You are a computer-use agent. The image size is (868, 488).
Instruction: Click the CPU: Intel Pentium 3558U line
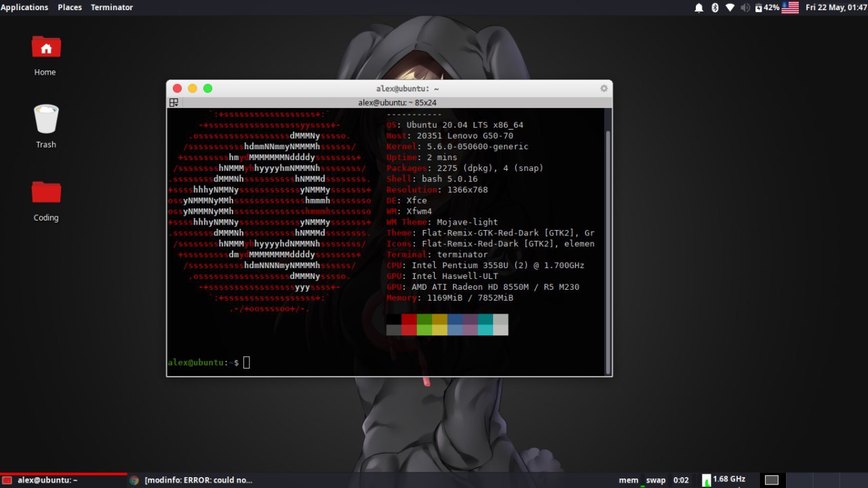(486, 265)
